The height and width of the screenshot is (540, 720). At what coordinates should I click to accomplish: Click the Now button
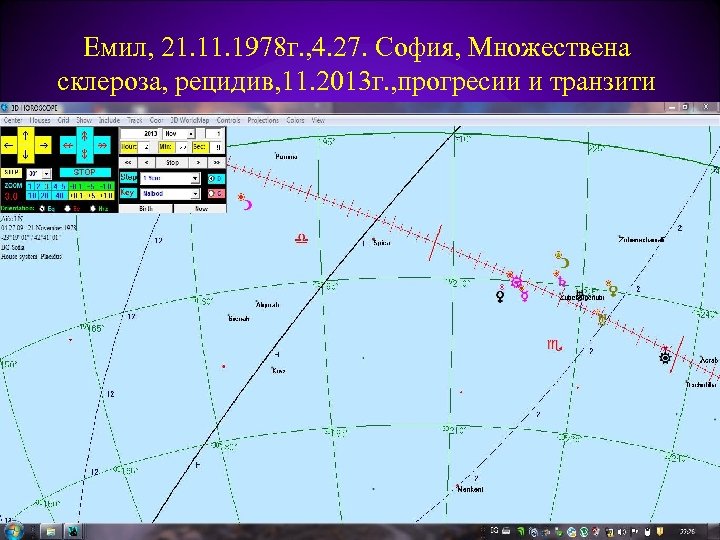point(201,208)
